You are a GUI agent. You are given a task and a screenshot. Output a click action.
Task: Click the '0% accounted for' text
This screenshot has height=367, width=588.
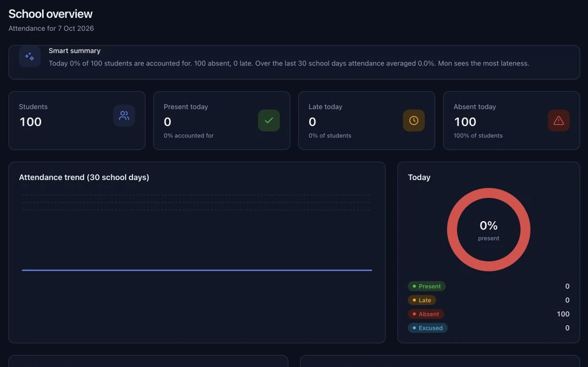(189, 136)
